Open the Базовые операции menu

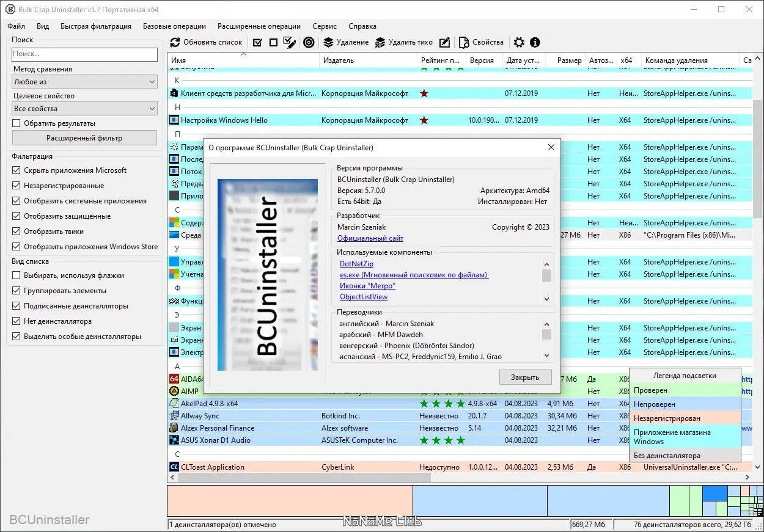tap(174, 26)
